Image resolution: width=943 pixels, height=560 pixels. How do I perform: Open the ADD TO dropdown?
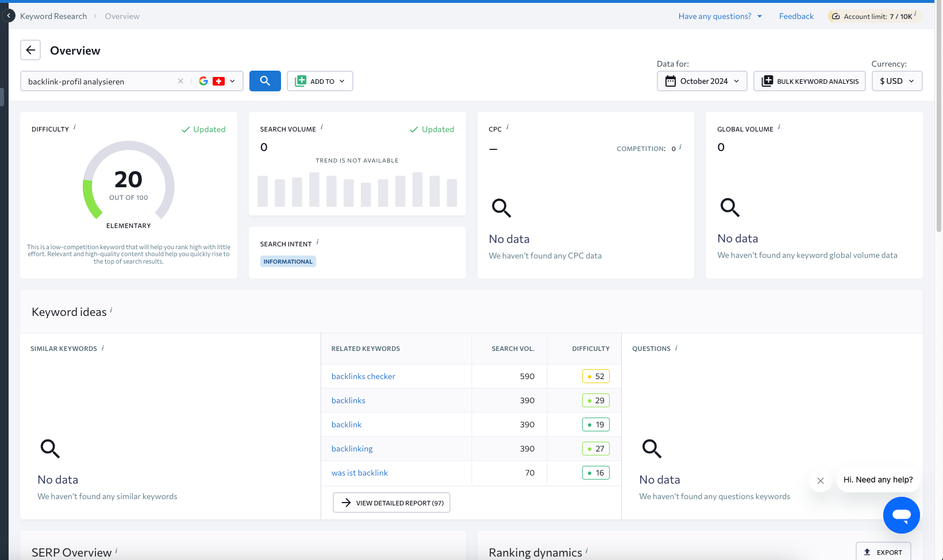320,81
